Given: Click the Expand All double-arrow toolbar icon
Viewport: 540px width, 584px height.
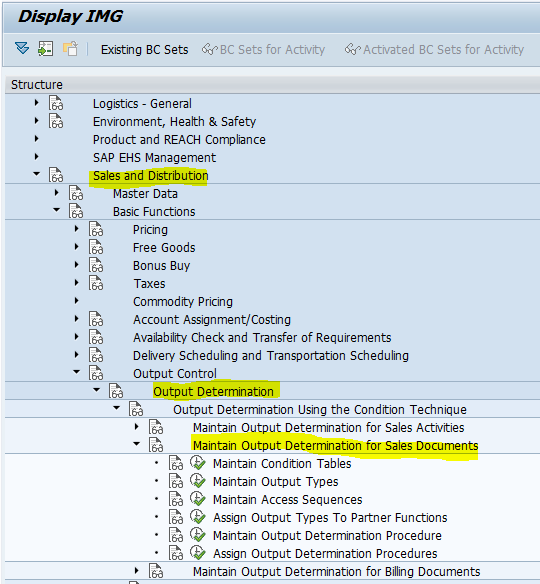Looking at the screenshot, I should tap(22, 48).
